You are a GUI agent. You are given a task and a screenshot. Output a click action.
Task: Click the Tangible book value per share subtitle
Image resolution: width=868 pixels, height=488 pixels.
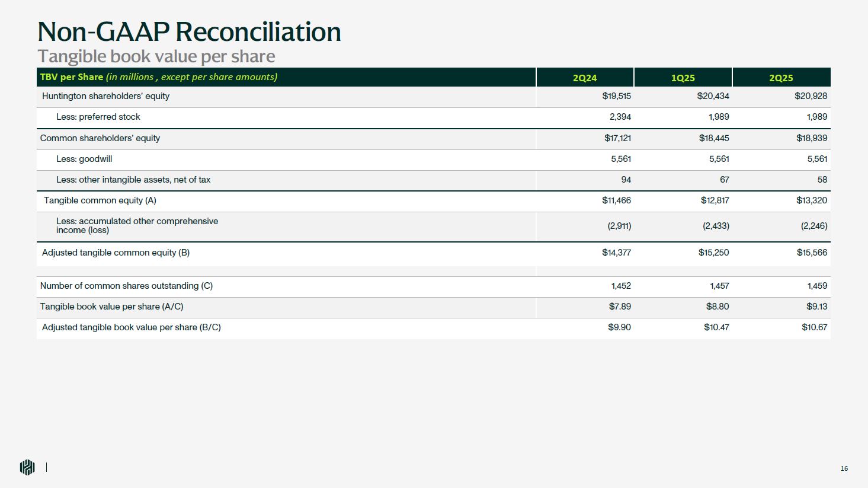coord(156,56)
